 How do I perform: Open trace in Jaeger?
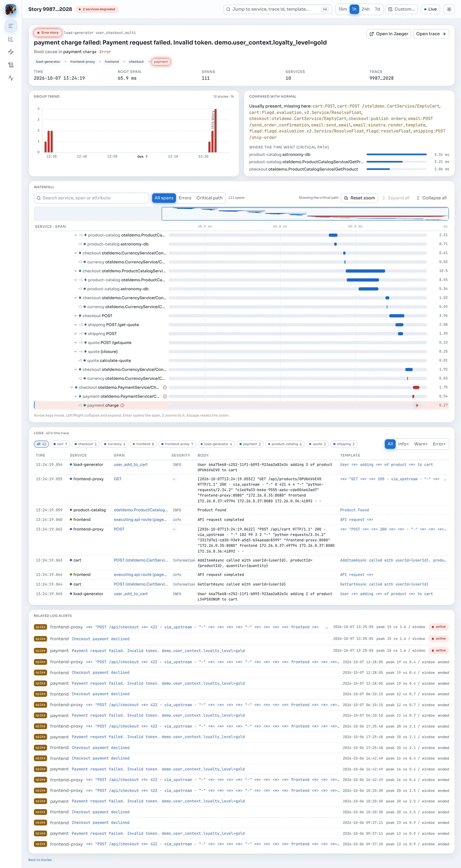click(x=389, y=34)
